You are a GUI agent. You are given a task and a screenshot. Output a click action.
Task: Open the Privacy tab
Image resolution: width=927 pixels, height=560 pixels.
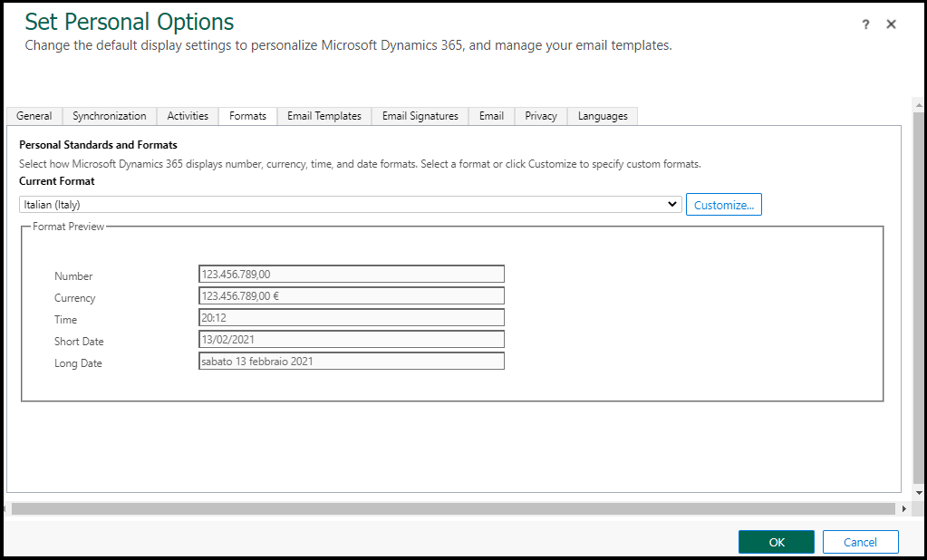(540, 116)
